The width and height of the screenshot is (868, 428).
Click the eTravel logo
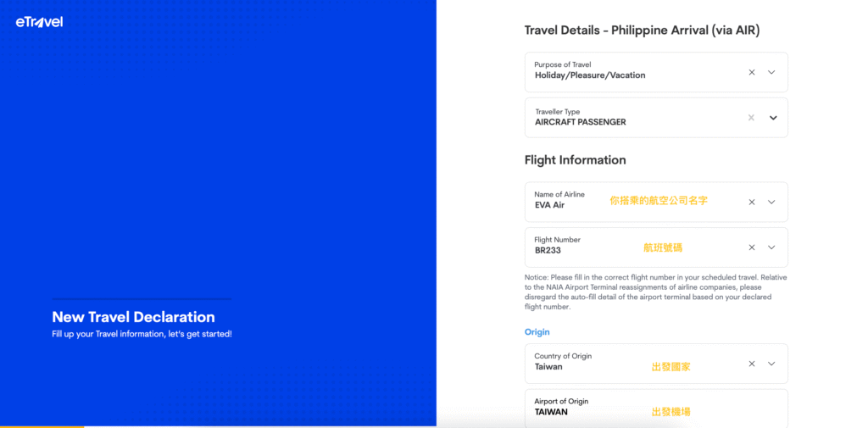[39, 22]
